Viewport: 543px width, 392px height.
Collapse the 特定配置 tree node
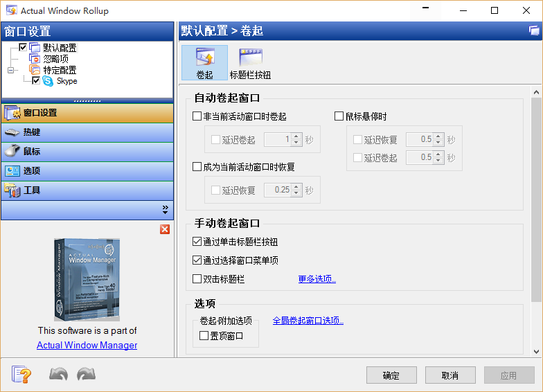coord(10,70)
